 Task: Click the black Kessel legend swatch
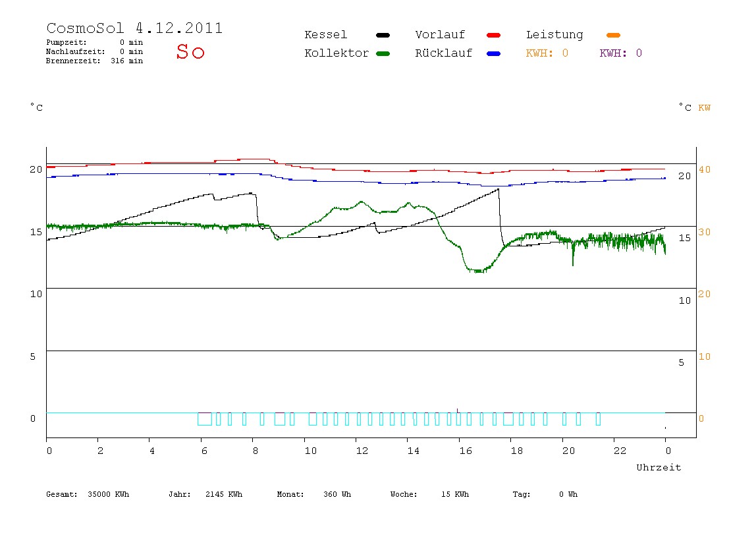(383, 35)
